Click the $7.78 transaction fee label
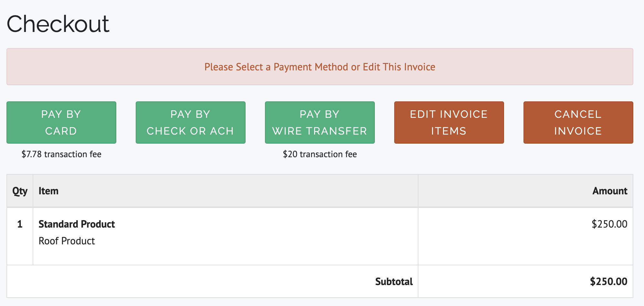This screenshot has width=644, height=306. [x=61, y=154]
